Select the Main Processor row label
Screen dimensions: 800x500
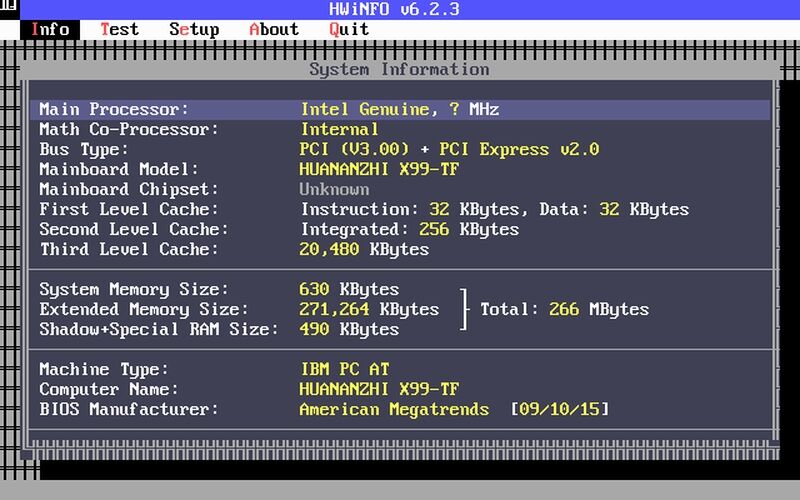(114, 109)
